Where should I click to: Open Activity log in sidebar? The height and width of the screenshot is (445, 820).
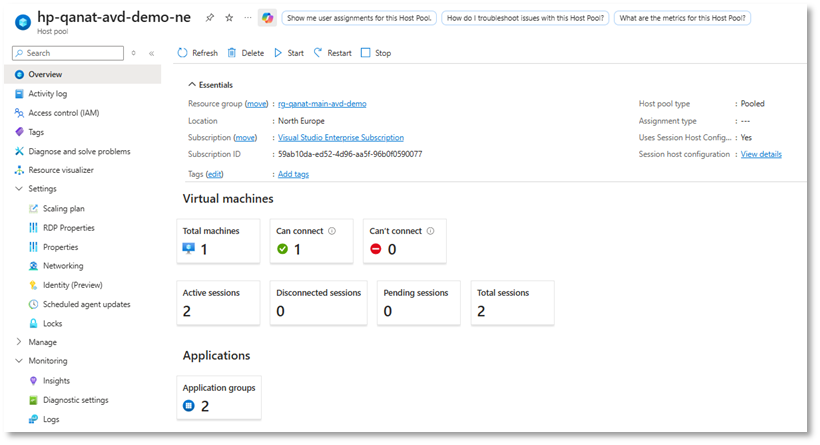[48, 94]
